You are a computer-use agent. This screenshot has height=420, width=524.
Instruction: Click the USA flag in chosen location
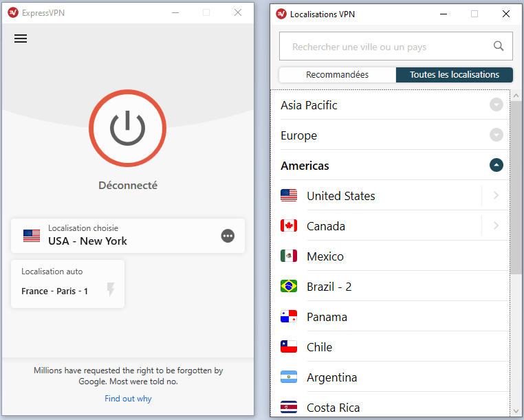tap(32, 236)
